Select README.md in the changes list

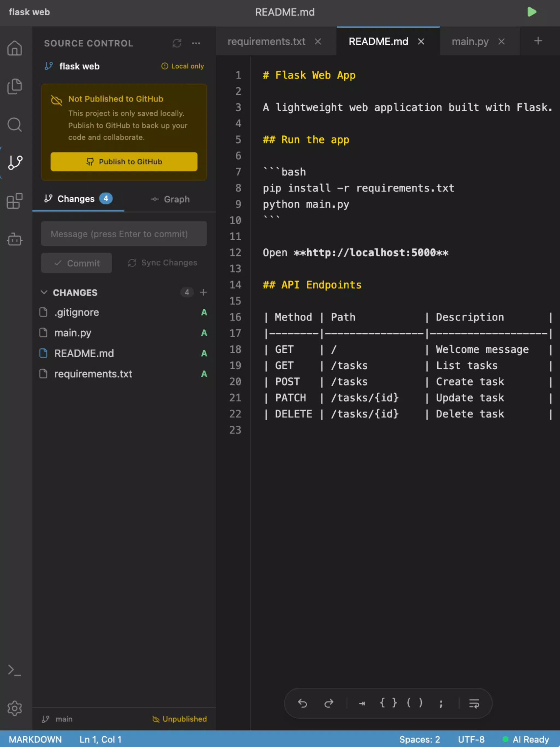(x=124, y=353)
